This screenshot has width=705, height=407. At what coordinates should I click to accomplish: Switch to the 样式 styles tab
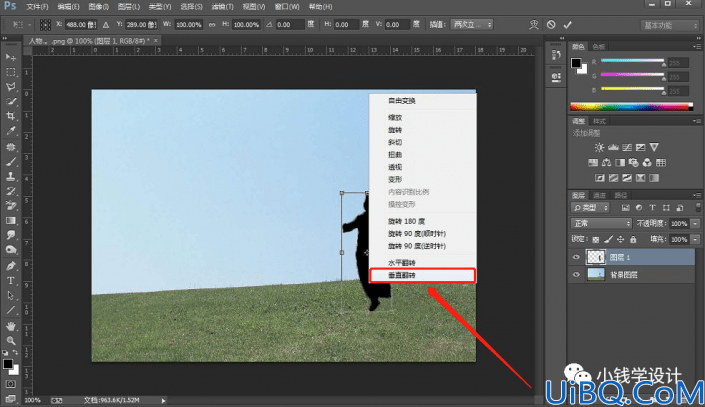coord(599,121)
